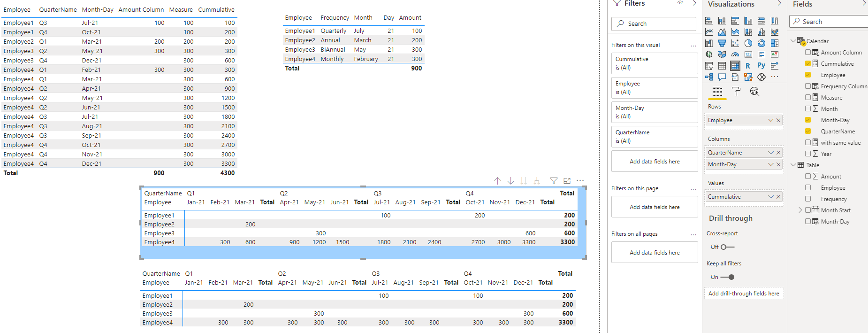
Task: Select the donut chart visual
Action: (761, 43)
